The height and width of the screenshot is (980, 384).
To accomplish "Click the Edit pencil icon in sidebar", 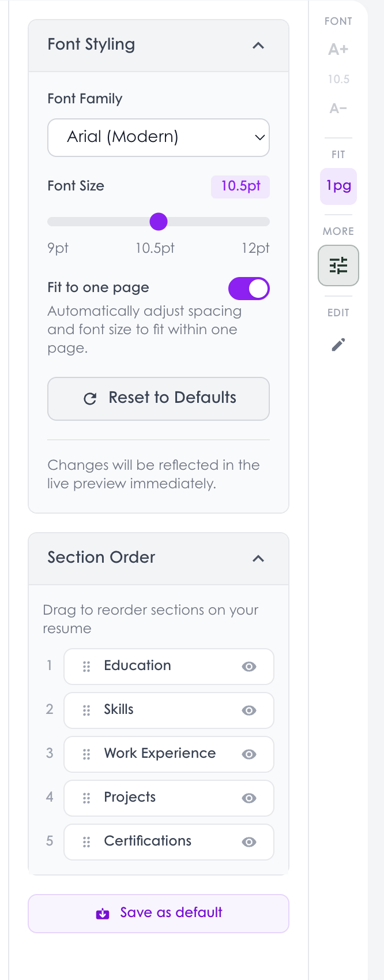I will pyautogui.click(x=338, y=344).
